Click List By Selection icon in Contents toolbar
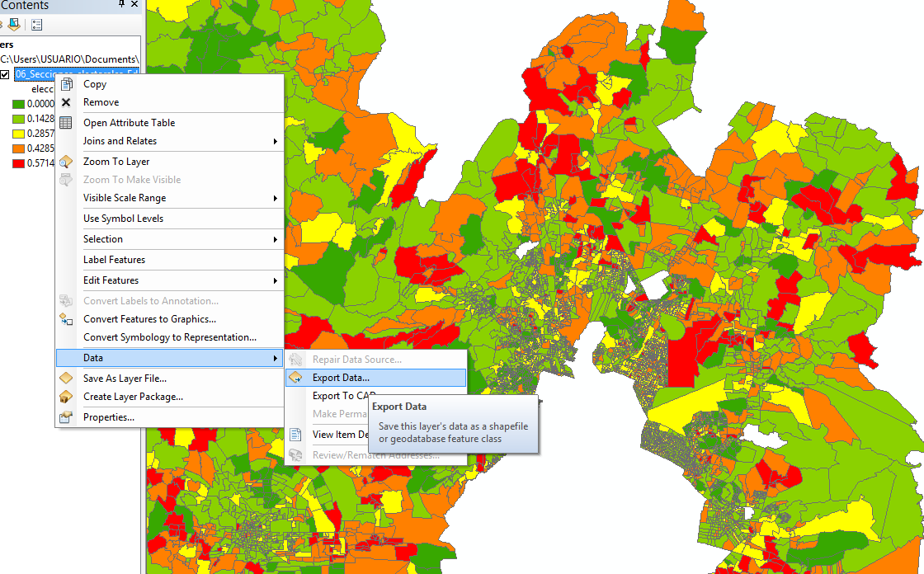Screen dimensions: 924x574 point(14,25)
